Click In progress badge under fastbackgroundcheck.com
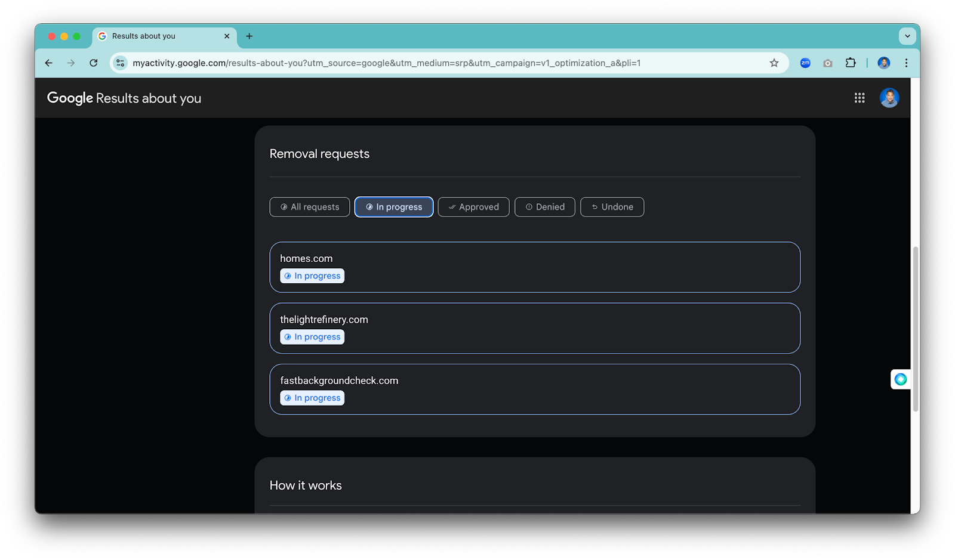955x560 pixels. 312,398
